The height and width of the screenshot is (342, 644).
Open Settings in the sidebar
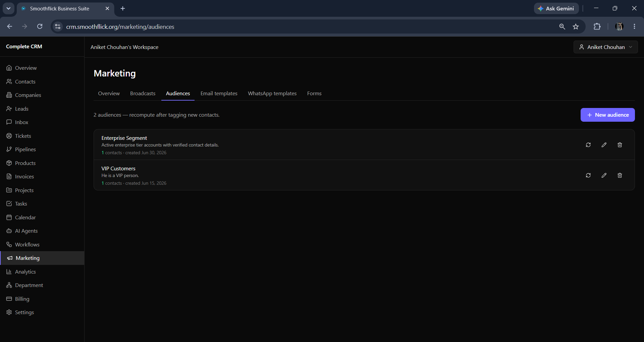coord(42,312)
